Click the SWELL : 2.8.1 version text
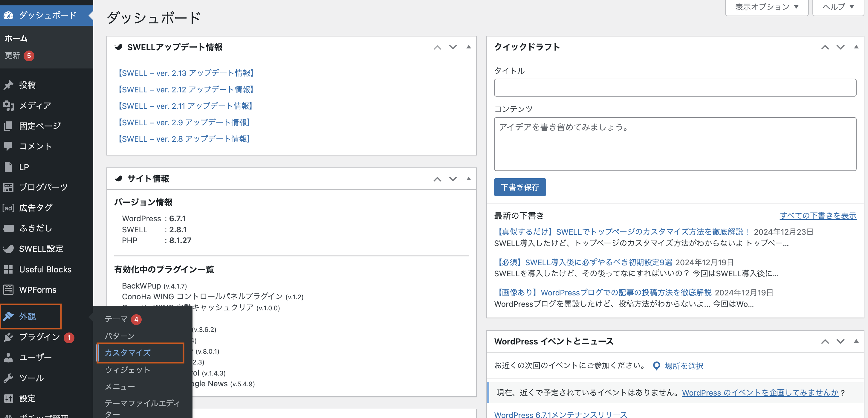The width and height of the screenshot is (868, 418). 154,230
